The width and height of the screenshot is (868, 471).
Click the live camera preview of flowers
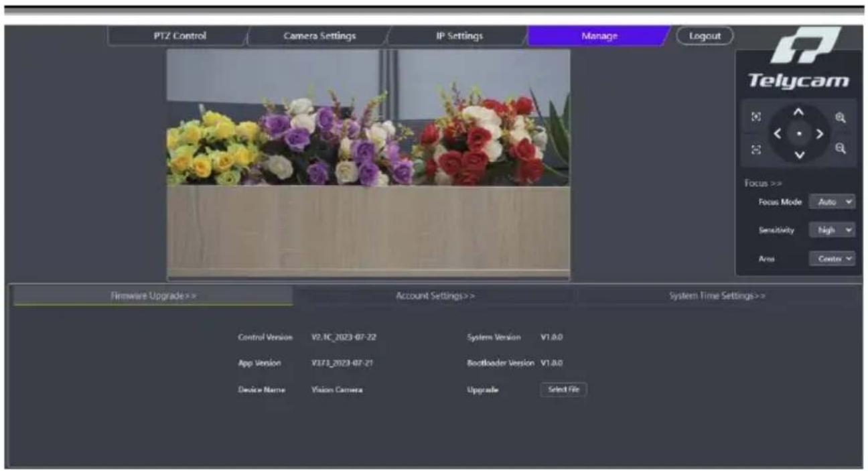click(x=368, y=164)
